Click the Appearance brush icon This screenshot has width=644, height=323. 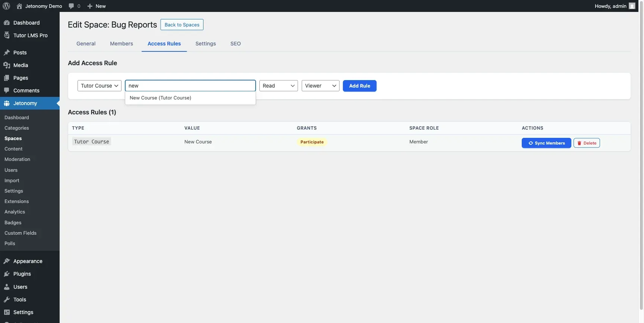click(x=7, y=261)
